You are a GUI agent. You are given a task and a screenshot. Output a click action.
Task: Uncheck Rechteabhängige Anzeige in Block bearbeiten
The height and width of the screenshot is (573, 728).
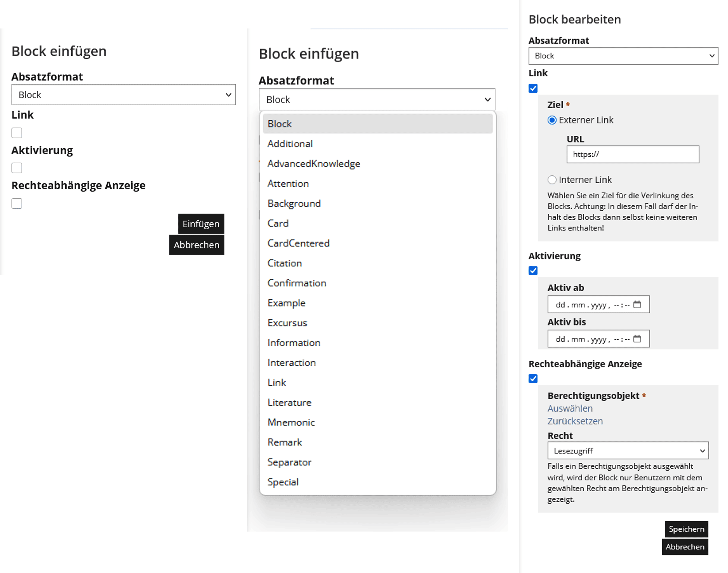(x=533, y=379)
